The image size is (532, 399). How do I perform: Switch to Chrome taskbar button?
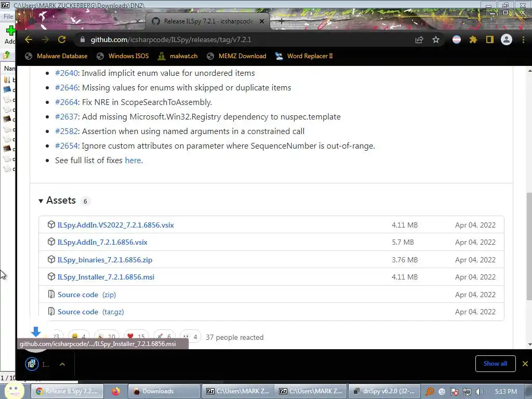tap(66, 391)
